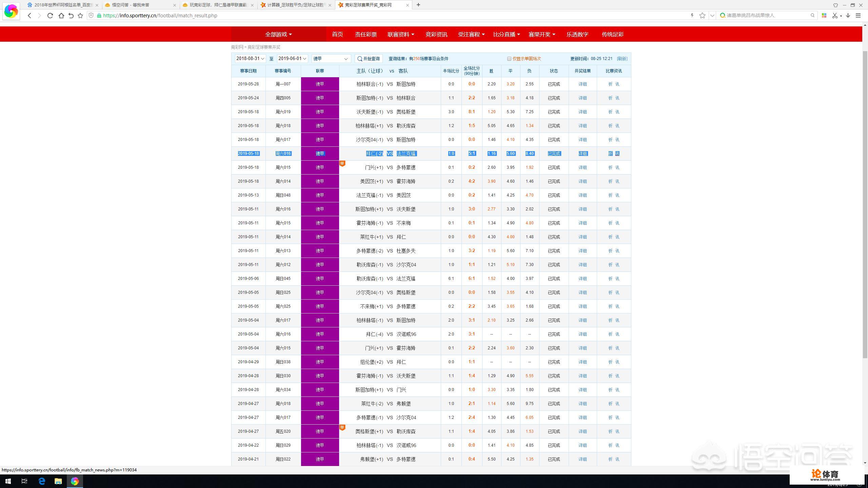Open the scissors screenshot tool
The image size is (868, 488).
pyautogui.click(x=835, y=16)
